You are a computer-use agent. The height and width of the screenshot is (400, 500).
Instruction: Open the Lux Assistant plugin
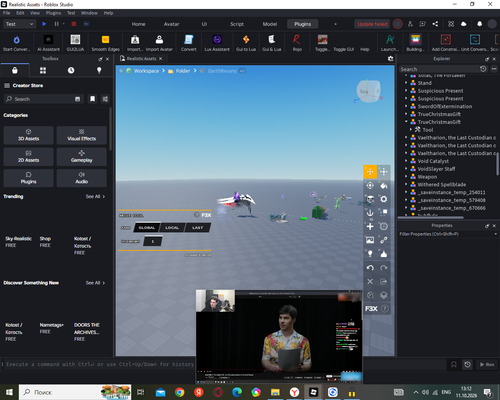pos(217,43)
